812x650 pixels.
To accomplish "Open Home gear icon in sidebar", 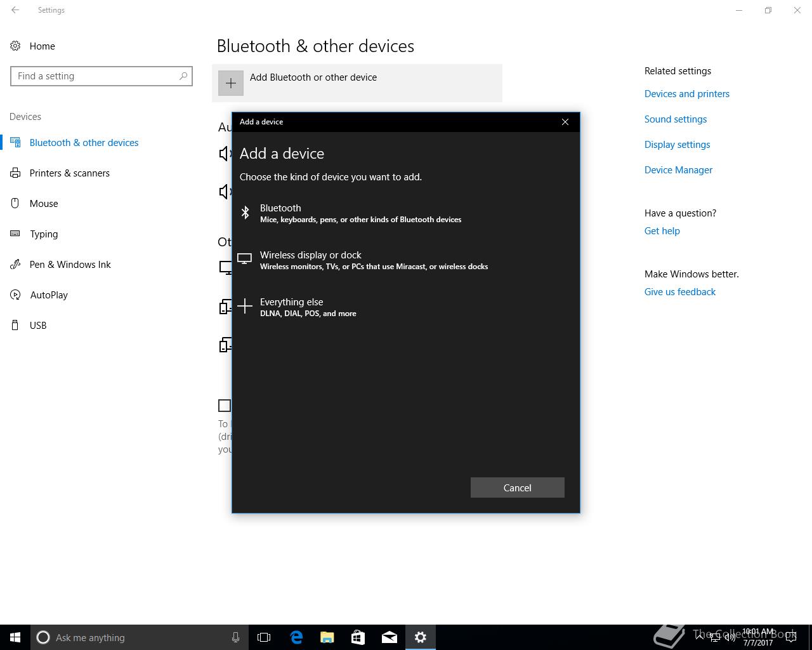I will [x=15, y=46].
